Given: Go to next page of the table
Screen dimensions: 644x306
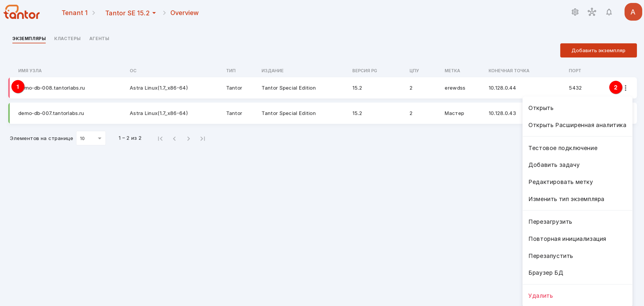Looking at the screenshot, I should (189, 139).
